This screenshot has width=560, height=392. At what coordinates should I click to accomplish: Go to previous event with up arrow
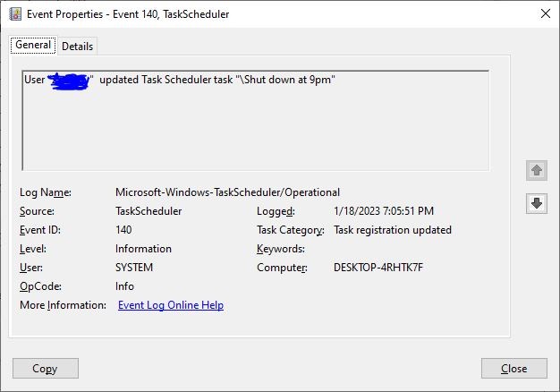[x=537, y=170]
